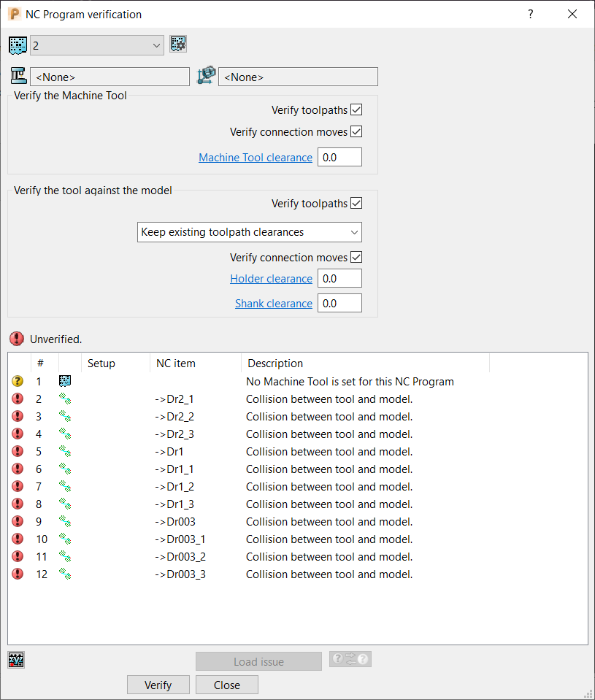This screenshot has width=595, height=700.
Task: Select the collision icon on the Dr2_1 row
Action: coord(64,399)
